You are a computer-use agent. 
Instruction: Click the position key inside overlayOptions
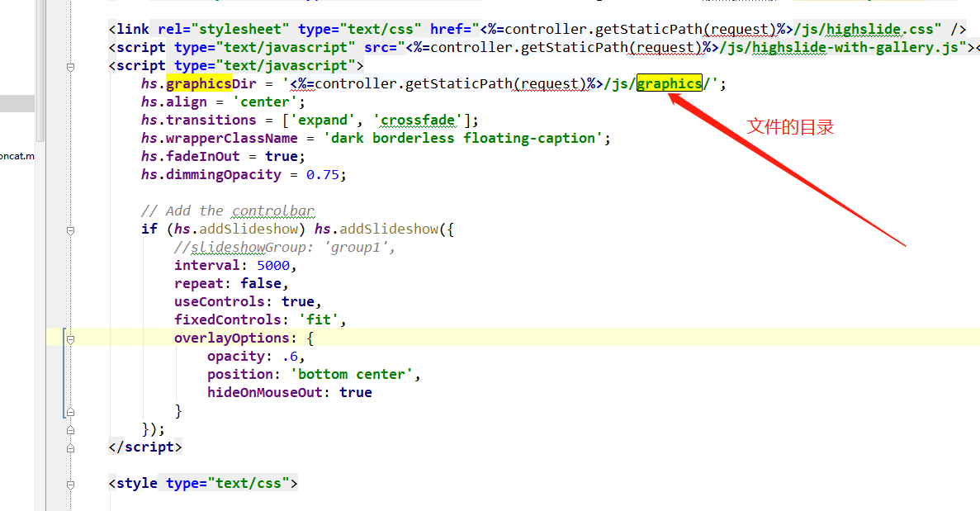[x=240, y=374]
